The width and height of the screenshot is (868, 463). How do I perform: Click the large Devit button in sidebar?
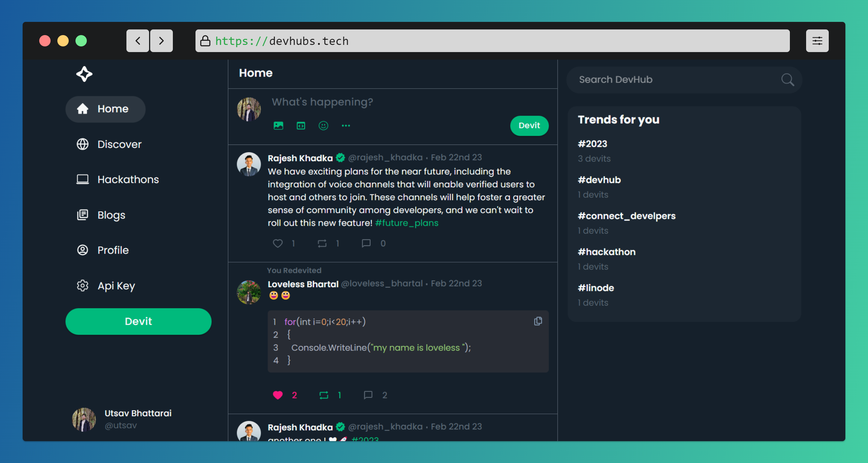139,321
